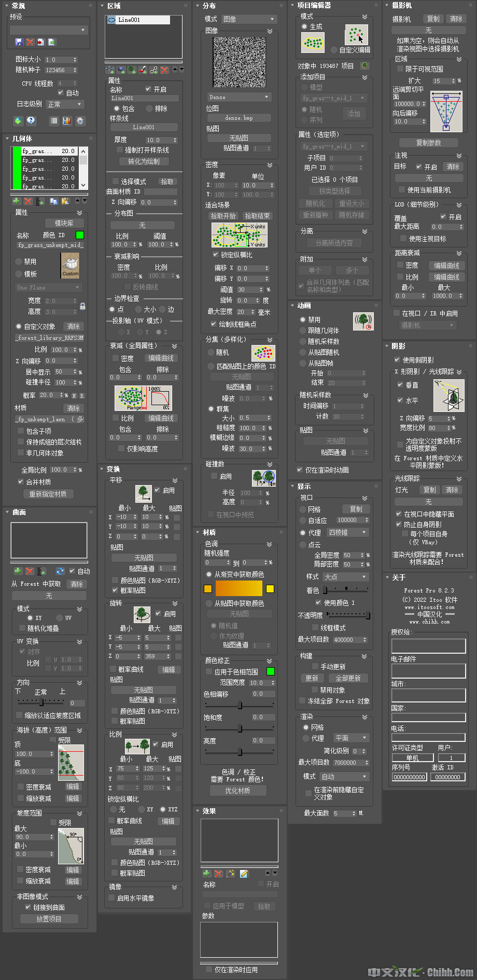Open the 代理 四棱锥 dropdown
This screenshot has width=477, height=980.
(x=348, y=533)
